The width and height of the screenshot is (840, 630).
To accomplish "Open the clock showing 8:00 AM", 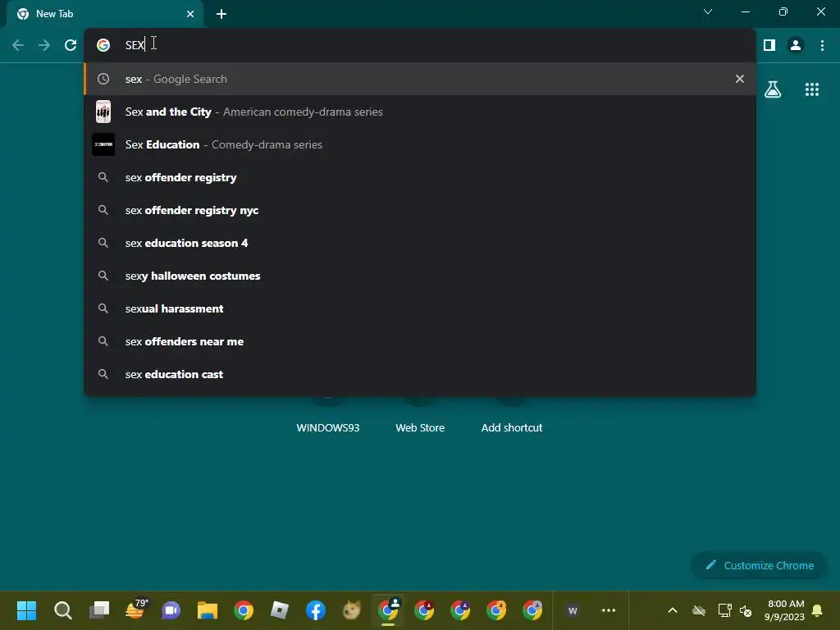I will 785,610.
